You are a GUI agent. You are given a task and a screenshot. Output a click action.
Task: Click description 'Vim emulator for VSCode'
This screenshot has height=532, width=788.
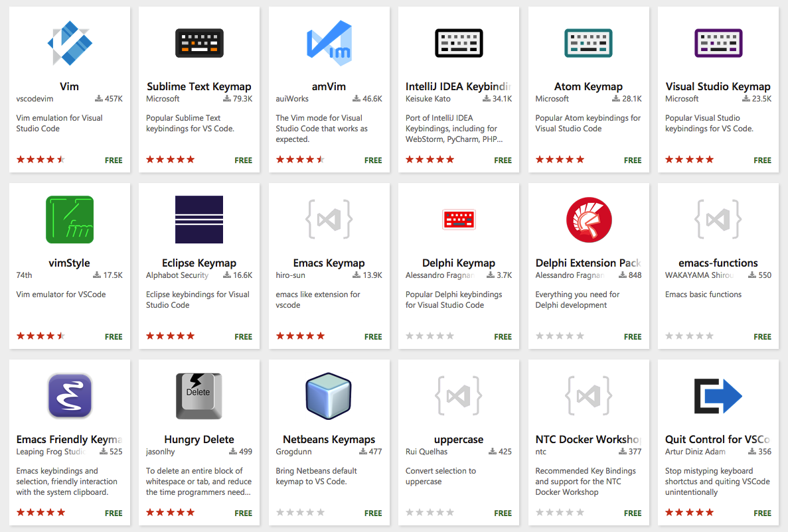(x=61, y=295)
